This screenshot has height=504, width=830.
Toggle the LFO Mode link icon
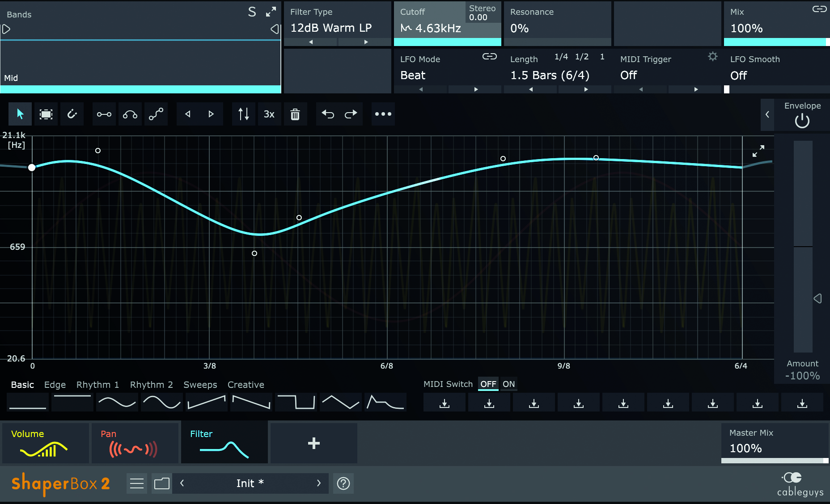[x=490, y=56]
